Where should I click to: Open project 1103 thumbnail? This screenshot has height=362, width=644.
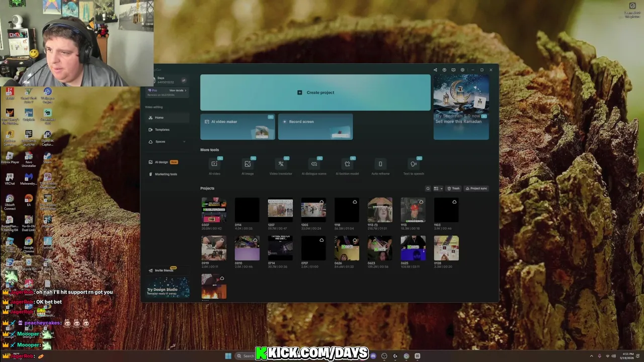click(446, 210)
